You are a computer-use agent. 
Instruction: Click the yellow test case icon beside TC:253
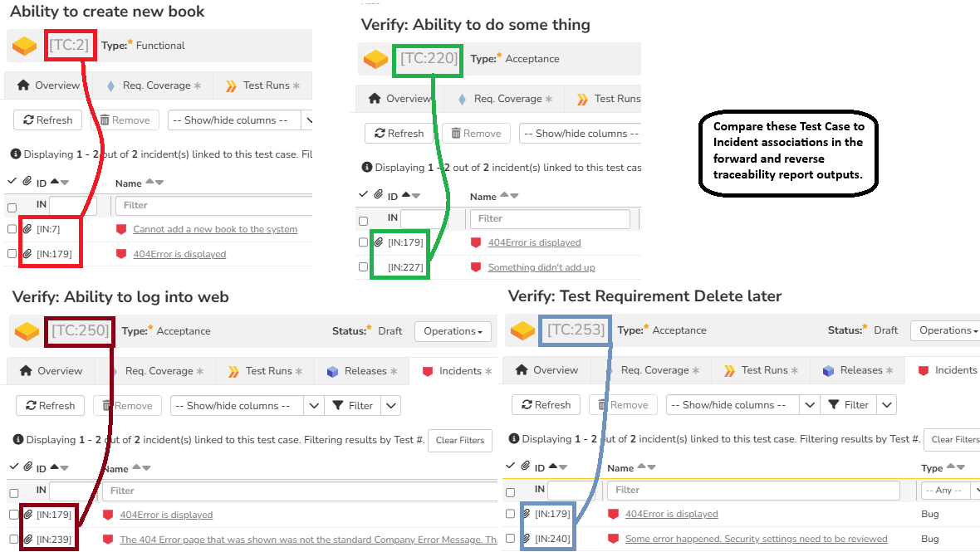(x=522, y=330)
